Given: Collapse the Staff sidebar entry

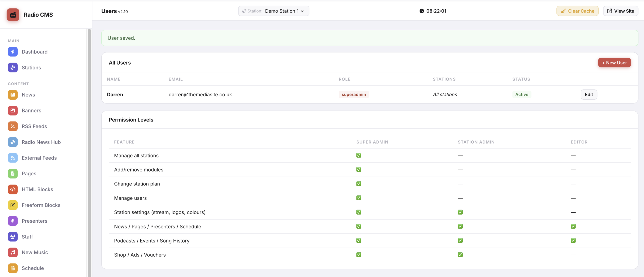Looking at the screenshot, I should click(x=27, y=236).
